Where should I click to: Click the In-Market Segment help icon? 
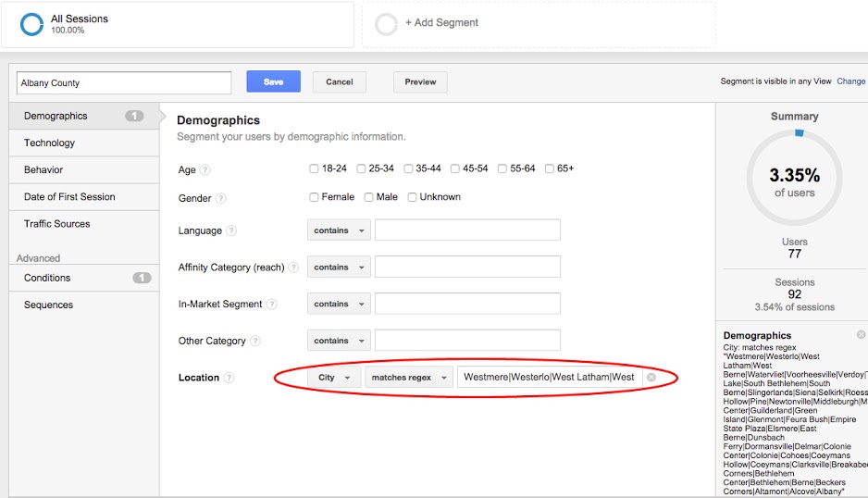270,305
